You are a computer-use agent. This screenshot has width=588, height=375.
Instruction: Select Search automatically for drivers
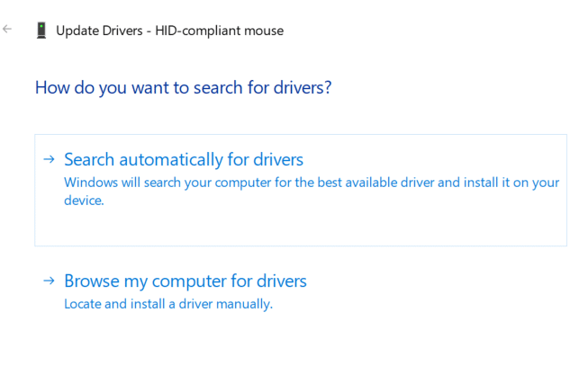point(184,160)
